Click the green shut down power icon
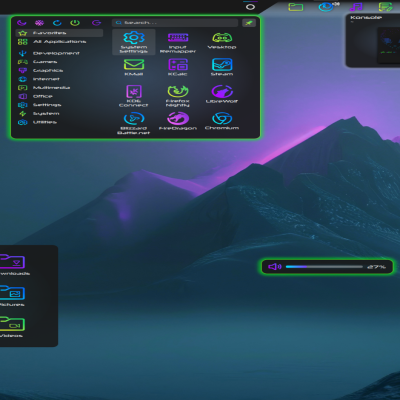The width and height of the screenshot is (400, 400). point(75,23)
